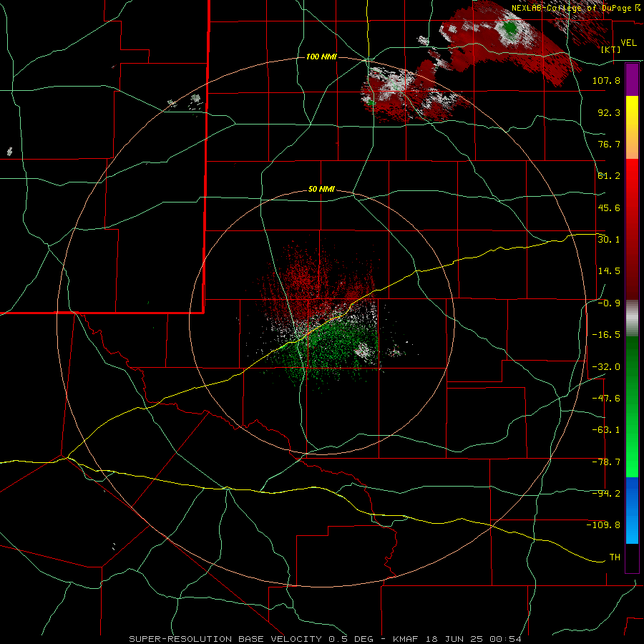Click the 45.6 velocity scale value
Image resolution: width=644 pixels, height=644 pixels.
(609, 208)
